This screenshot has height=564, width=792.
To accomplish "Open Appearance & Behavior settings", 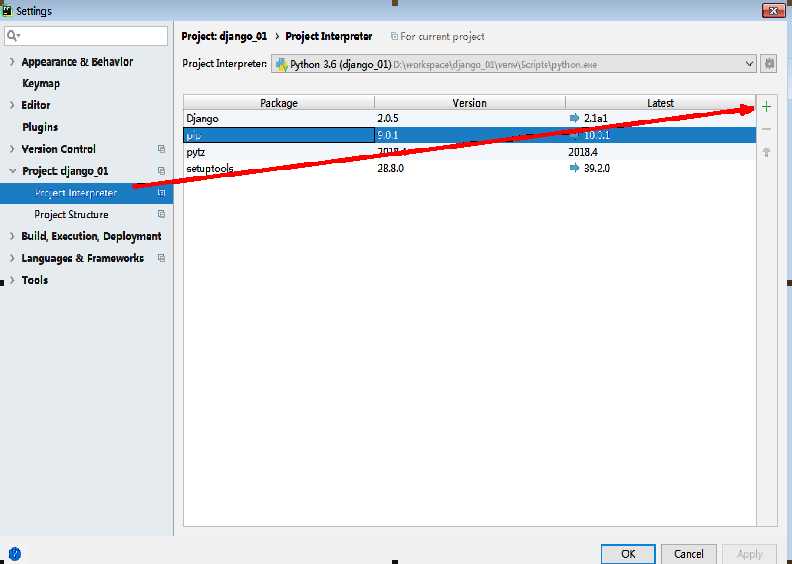I will click(77, 62).
